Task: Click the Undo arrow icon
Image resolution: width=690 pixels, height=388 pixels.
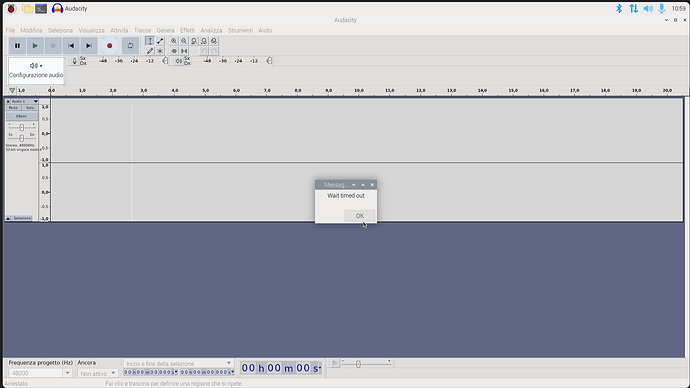Action: (204, 51)
